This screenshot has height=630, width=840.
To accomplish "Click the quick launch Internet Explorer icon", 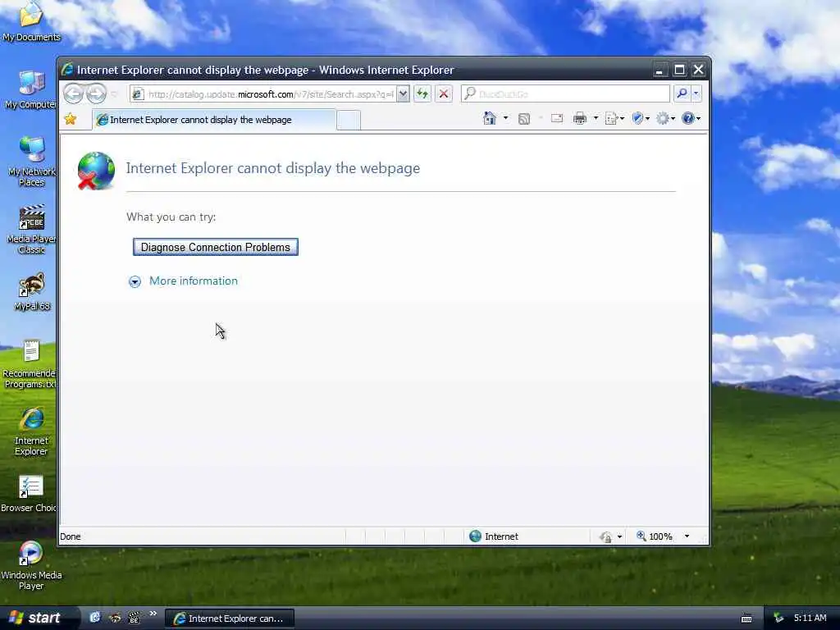I will click(x=95, y=618).
